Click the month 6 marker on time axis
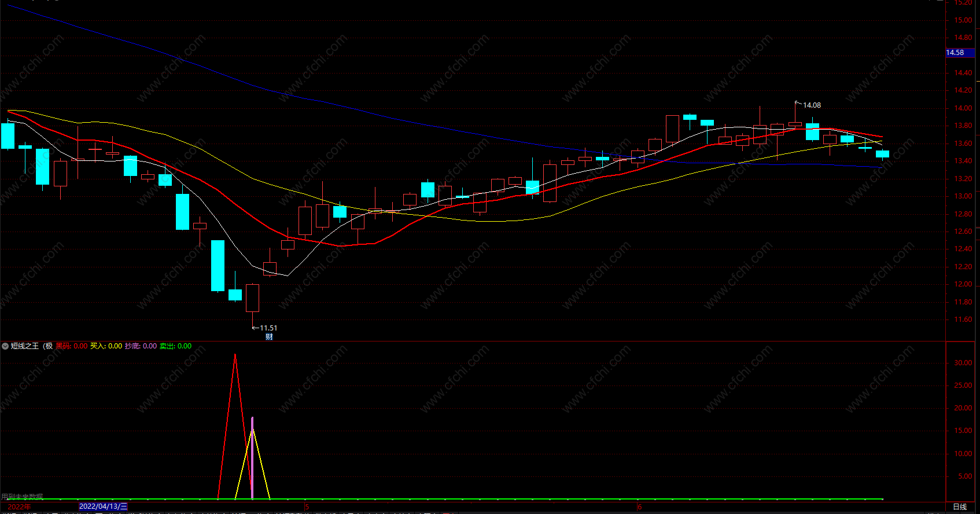 pyautogui.click(x=640, y=507)
